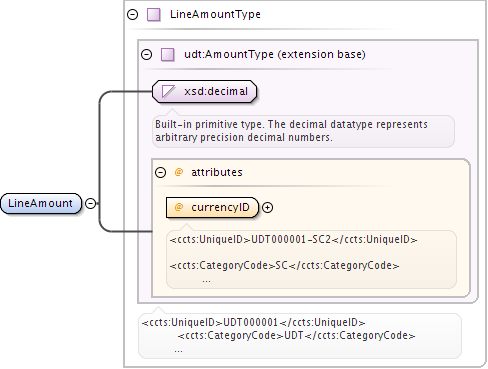488x369 pixels.
Task: Collapse the udt:AmountType extension base section
Action: click(146, 54)
